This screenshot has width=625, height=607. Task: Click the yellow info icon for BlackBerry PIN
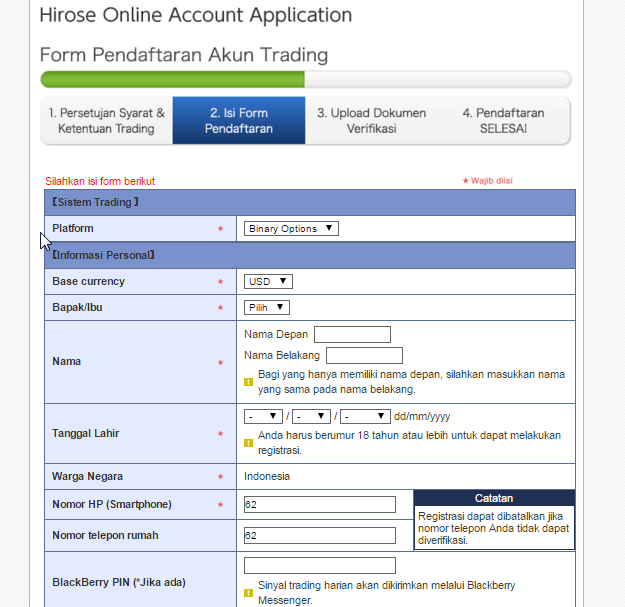(x=248, y=593)
